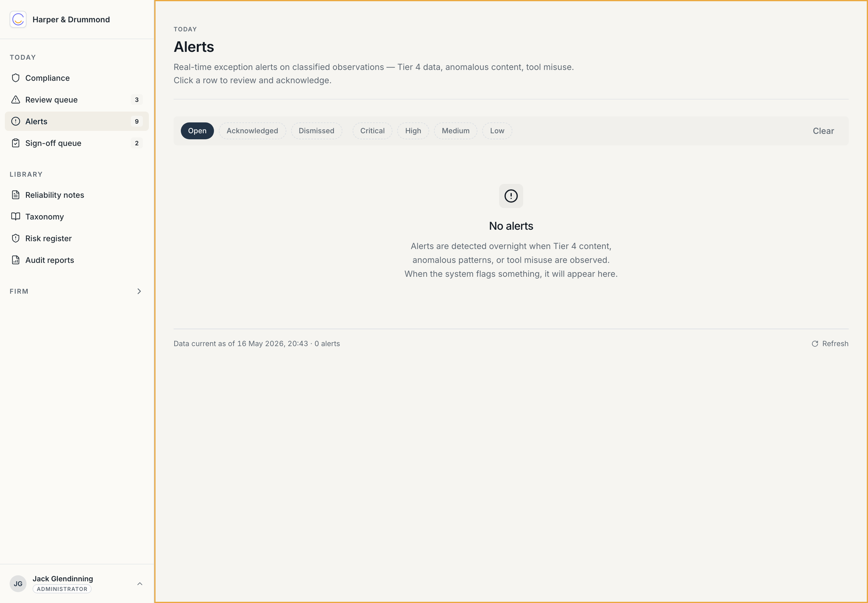This screenshot has width=868, height=603.
Task: Toggle the Dismissed status filter
Action: (316, 131)
